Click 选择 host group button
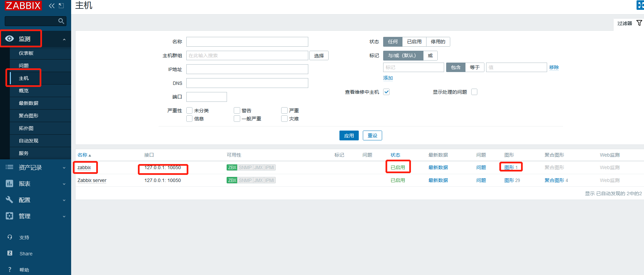The height and width of the screenshot is (275, 644). click(x=319, y=55)
